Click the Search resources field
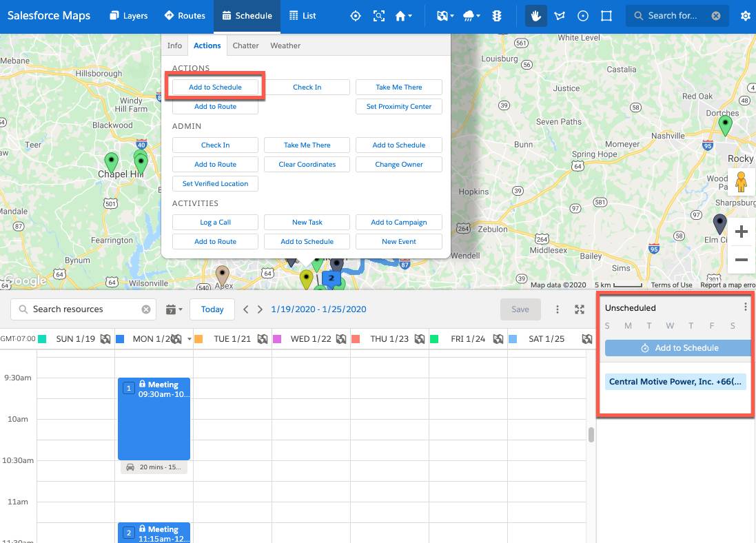The image size is (756, 543). click(x=83, y=309)
